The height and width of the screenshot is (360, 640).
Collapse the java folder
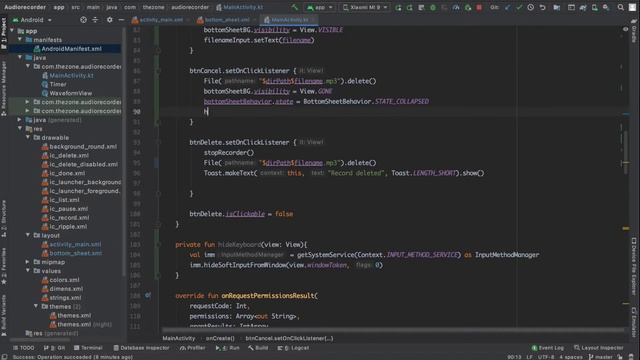20,58
